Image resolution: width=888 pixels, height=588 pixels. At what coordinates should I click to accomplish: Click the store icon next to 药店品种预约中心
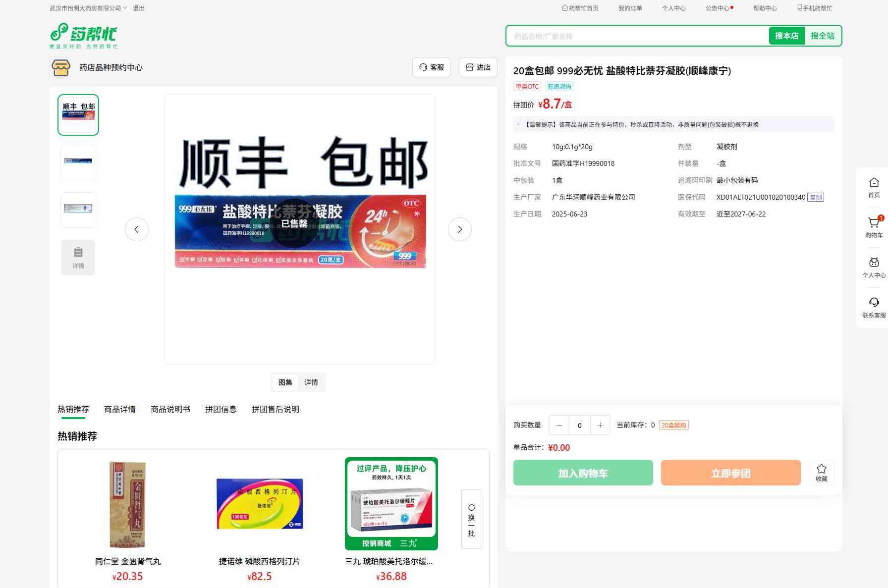[61, 67]
